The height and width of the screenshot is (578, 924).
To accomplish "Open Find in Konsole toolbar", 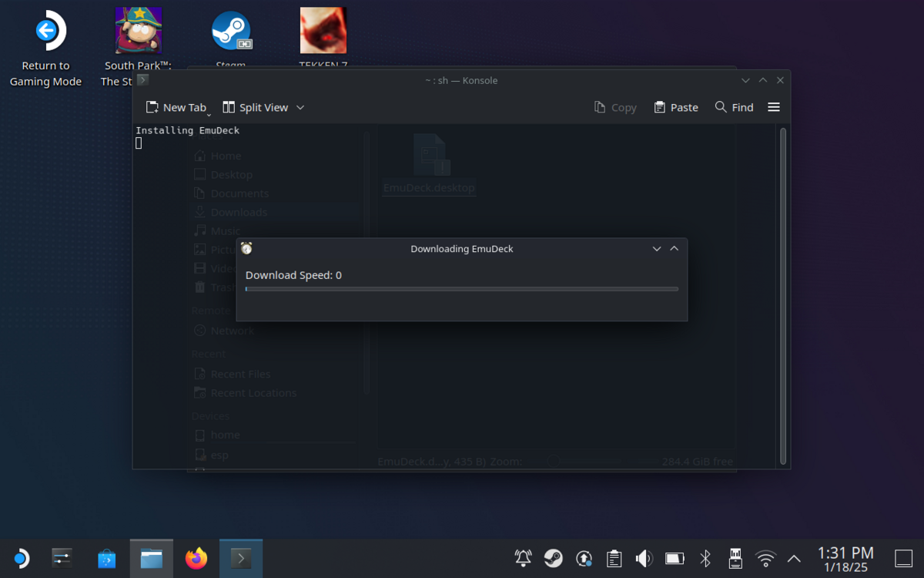I will (x=734, y=107).
